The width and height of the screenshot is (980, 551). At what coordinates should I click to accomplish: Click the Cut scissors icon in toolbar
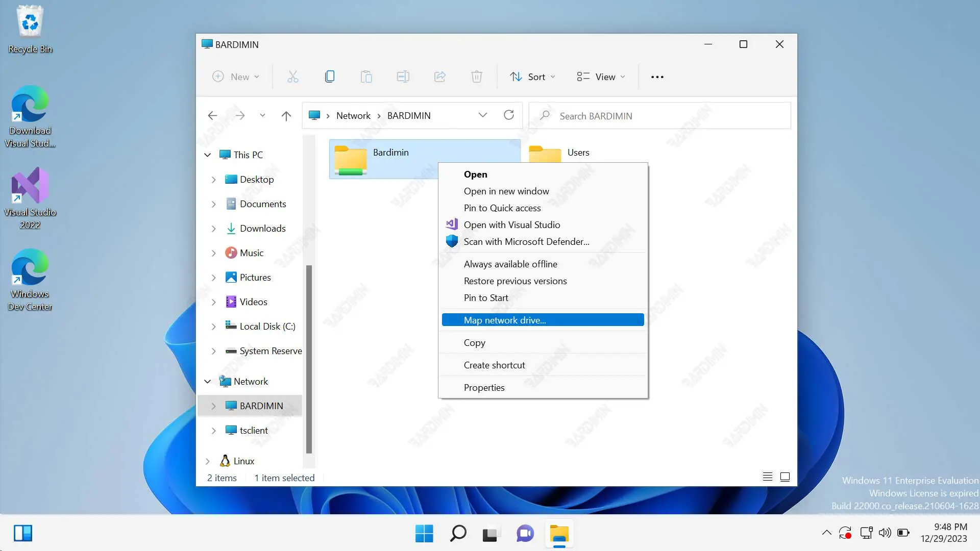click(292, 77)
